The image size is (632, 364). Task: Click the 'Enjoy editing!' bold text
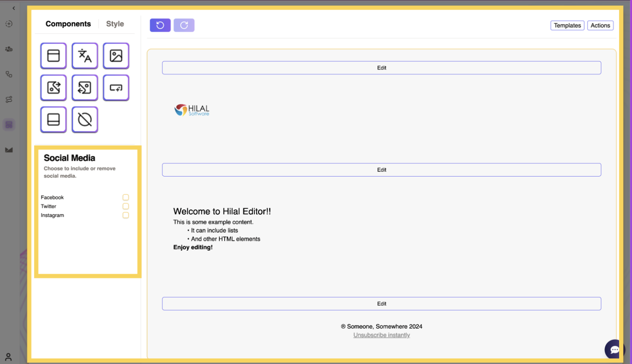pos(193,247)
